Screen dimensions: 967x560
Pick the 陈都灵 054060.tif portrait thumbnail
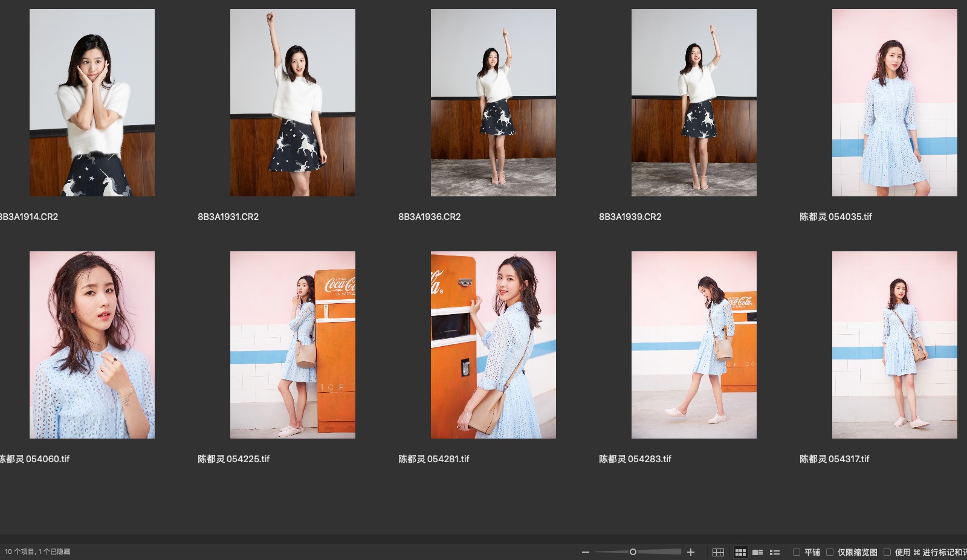coord(92,345)
